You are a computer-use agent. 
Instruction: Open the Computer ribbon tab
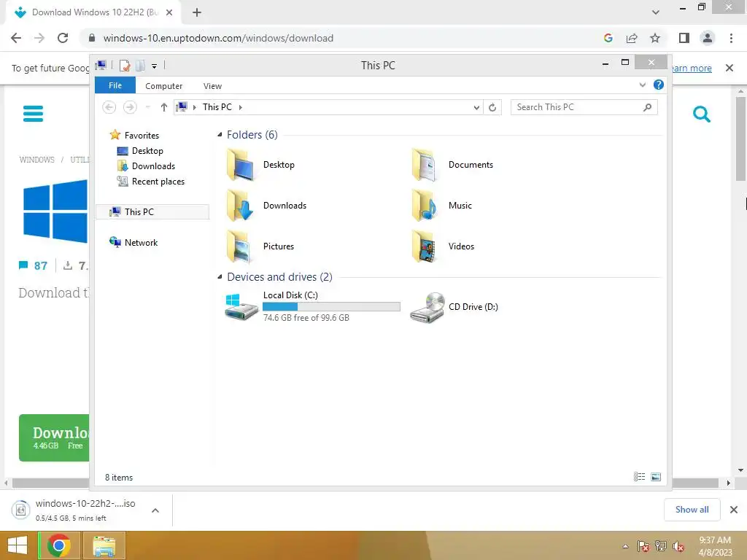tap(163, 86)
